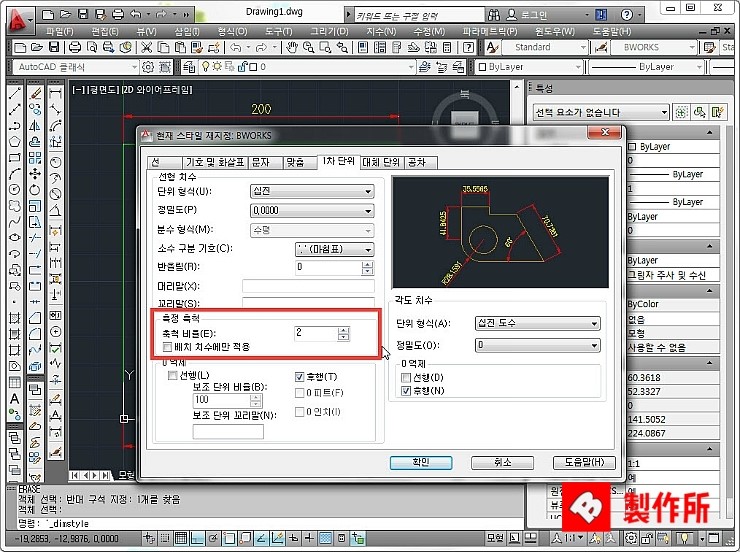Open the 치수(N) menu
The height and width of the screenshot is (552, 740).
381,32
